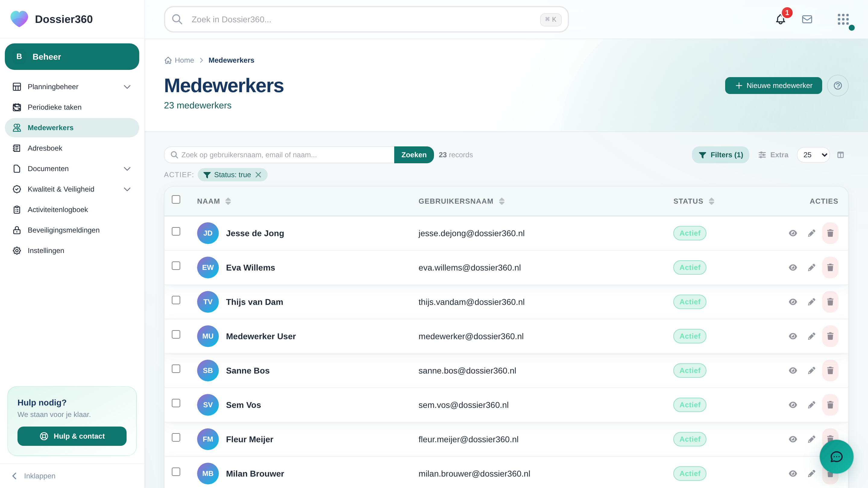Viewport: 868px width, 488px height.
Task: Edit Thijs van Dam record
Action: pos(811,302)
